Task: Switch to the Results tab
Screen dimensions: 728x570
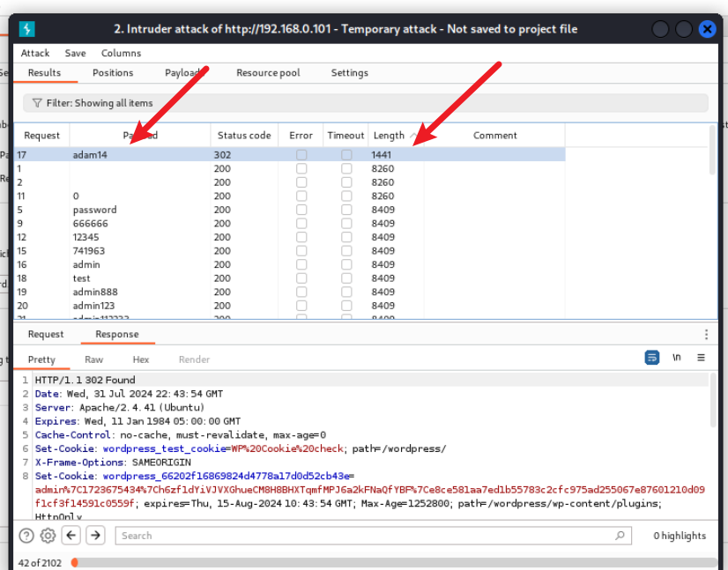Action: 45,73
